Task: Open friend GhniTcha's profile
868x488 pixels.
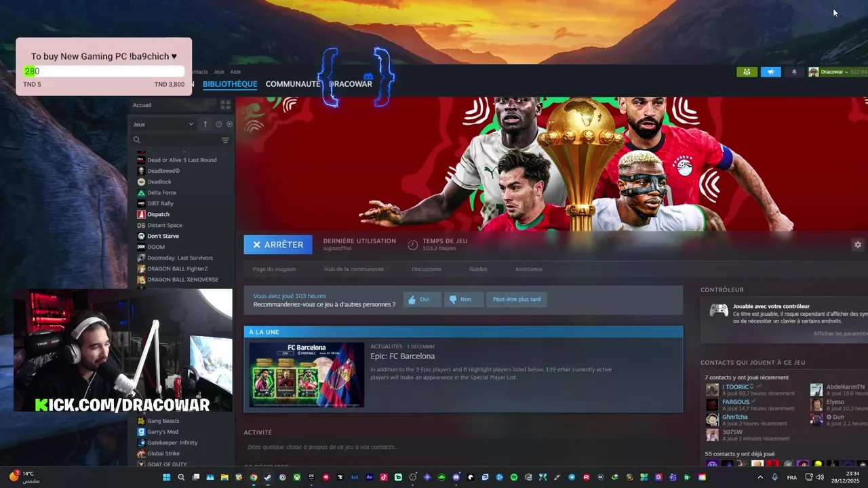Action: 734,417
